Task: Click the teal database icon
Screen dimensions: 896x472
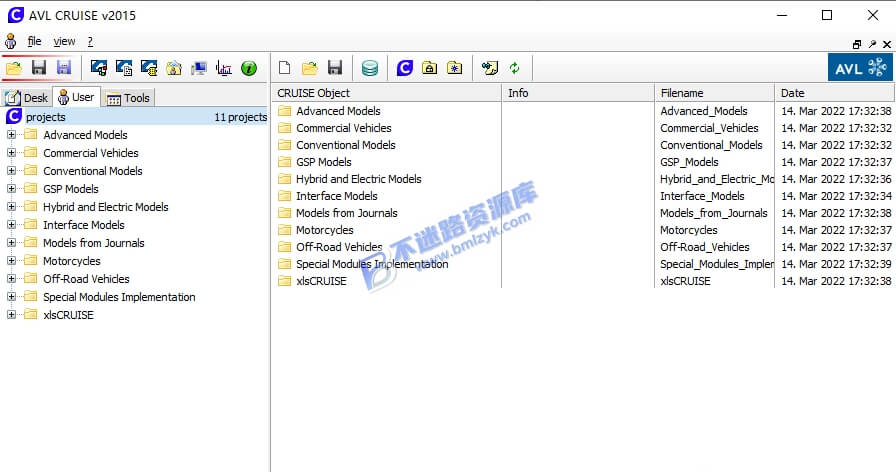Action: [370, 69]
